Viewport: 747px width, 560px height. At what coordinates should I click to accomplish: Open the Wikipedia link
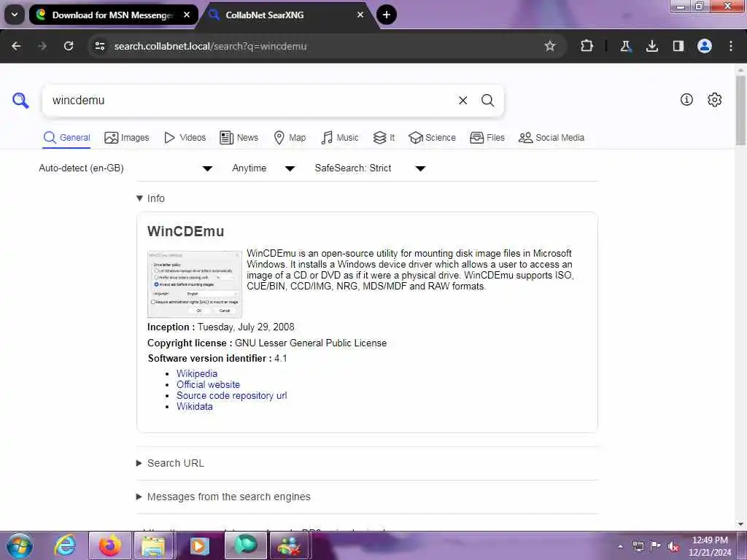(x=197, y=374)
